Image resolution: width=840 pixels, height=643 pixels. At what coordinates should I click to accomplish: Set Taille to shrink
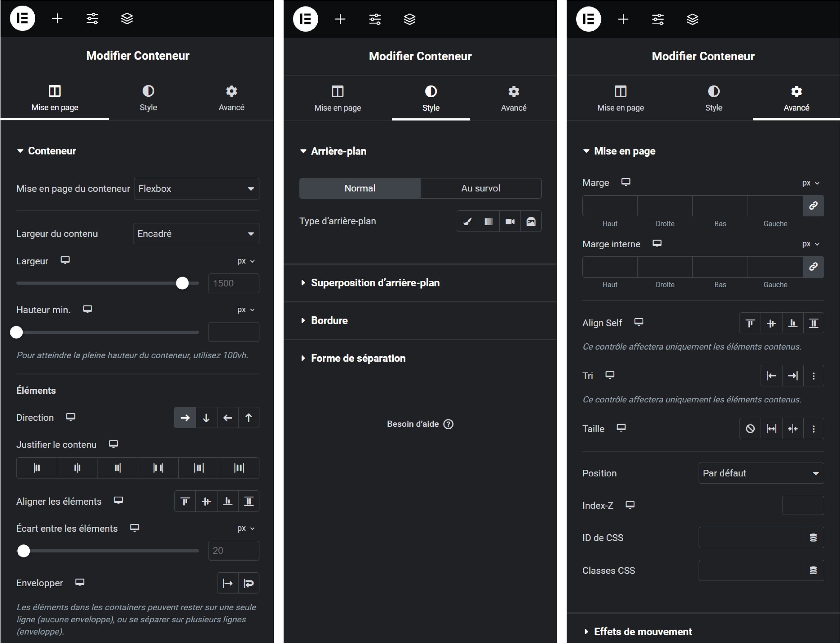click(792, 429)
